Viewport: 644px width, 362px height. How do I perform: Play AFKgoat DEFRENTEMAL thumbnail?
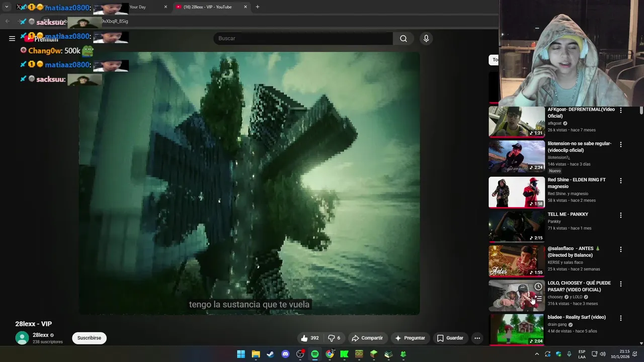(517, 122)
